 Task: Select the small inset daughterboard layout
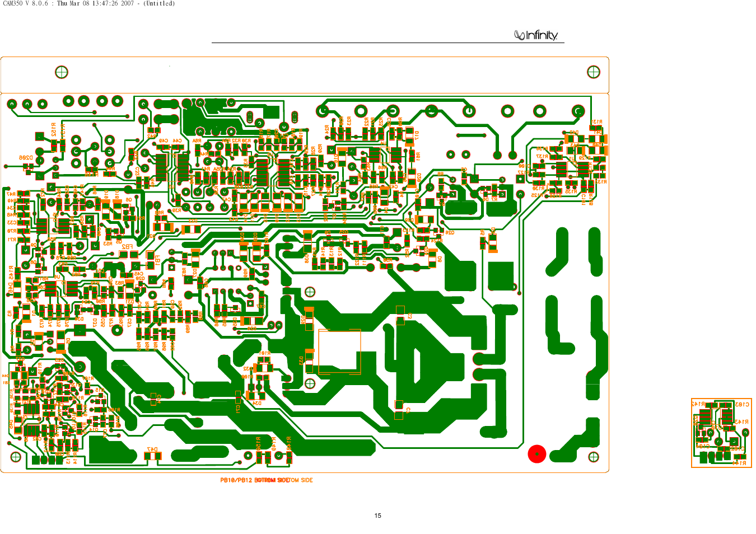(721, 433)
